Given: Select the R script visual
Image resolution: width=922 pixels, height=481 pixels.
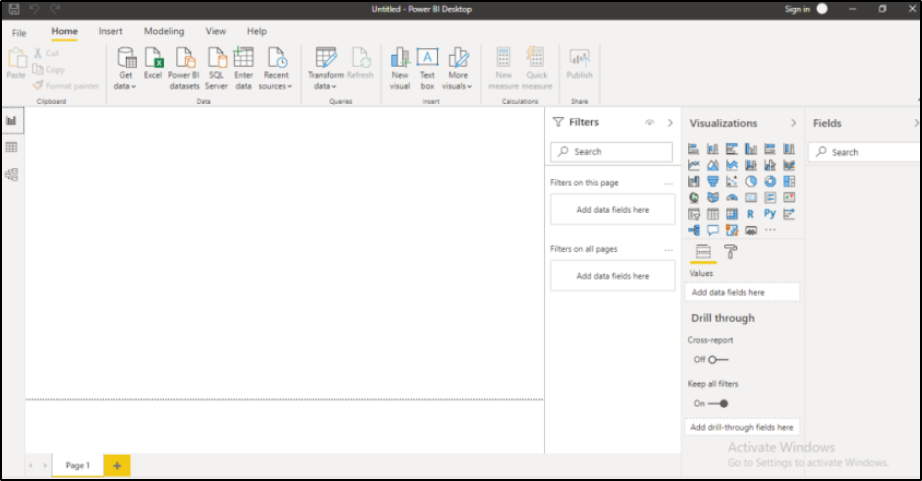Looking at the screenshot, I should 751,214.
